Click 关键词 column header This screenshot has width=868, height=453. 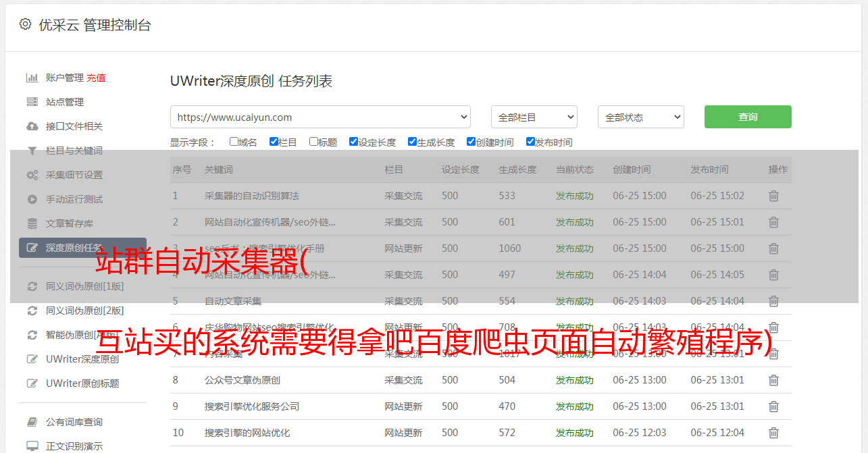point(219,169)
